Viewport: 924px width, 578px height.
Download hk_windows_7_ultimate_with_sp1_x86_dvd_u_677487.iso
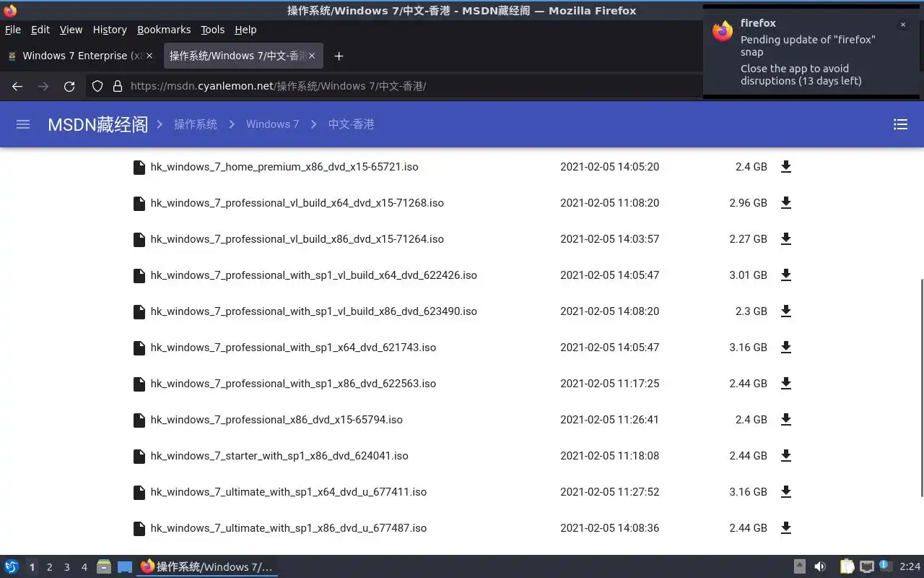[x=786, y=528]
